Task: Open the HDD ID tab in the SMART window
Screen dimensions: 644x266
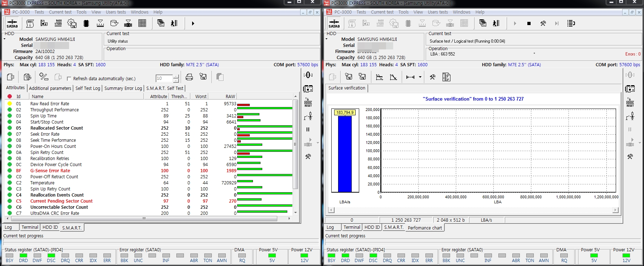Action: [x=50, y=227]
